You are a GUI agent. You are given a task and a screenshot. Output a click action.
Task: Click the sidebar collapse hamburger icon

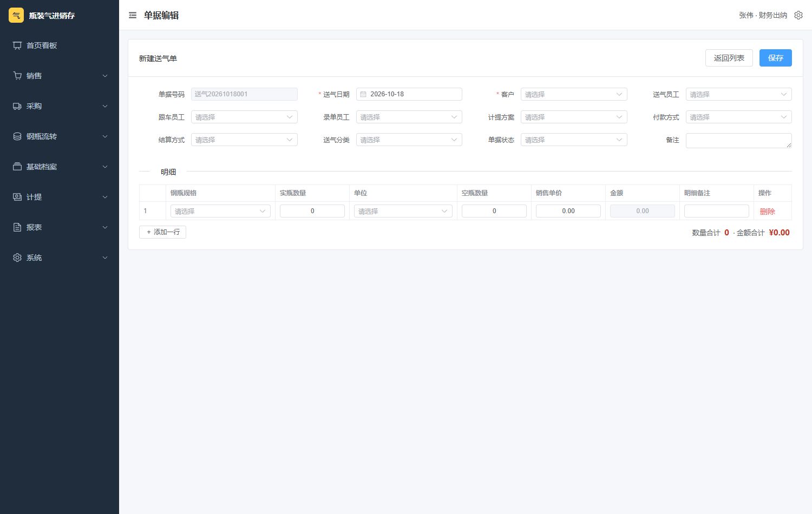[133, 15]
